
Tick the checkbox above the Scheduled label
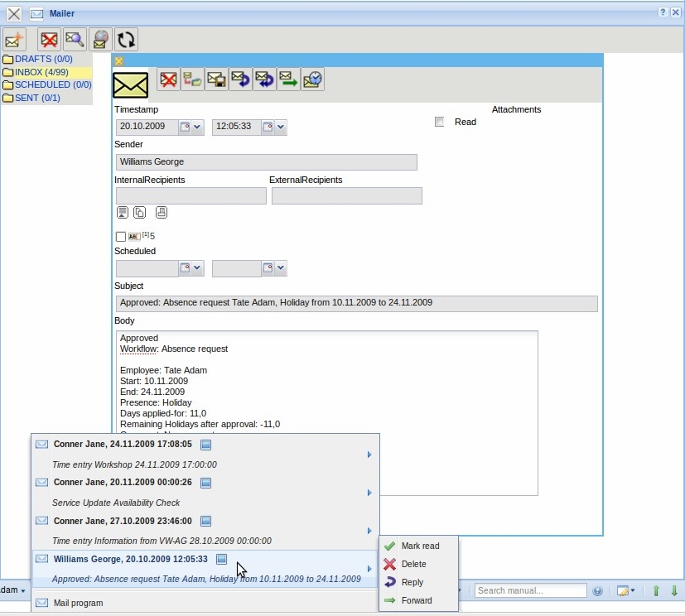pyautogui.click(x=121, y=237)
